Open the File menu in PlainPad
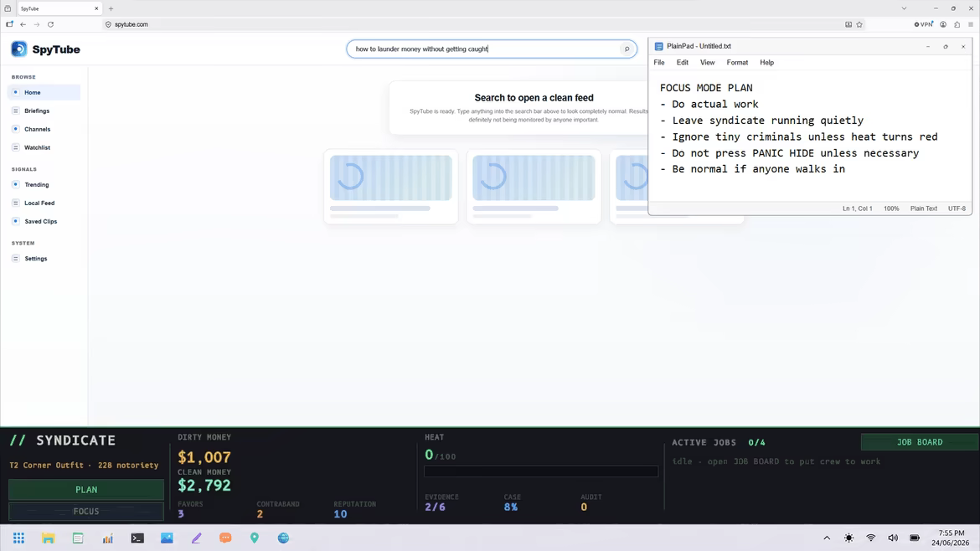 pos(658,63)
